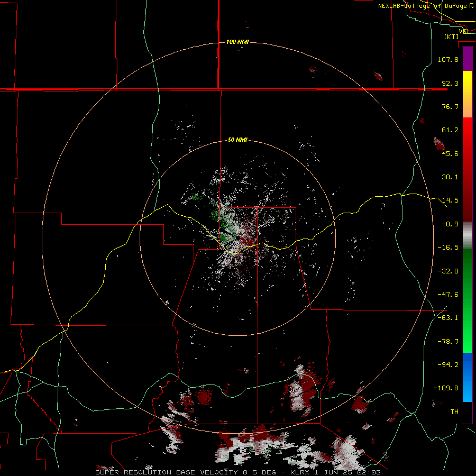Click the TH label on the scale
Image resolution: width=476 pixels, height=476 pixels.
click(x=454, y=412)
